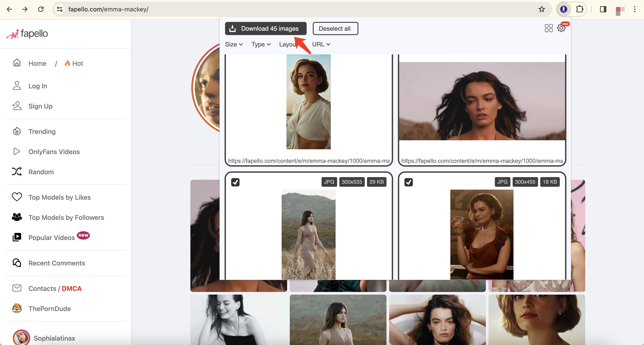Click the Home menu item in sidebar

[37, 63]
